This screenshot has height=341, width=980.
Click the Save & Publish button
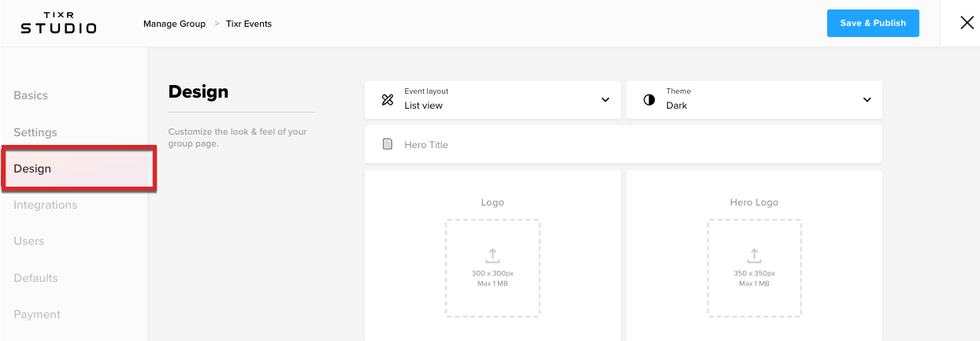873,23
